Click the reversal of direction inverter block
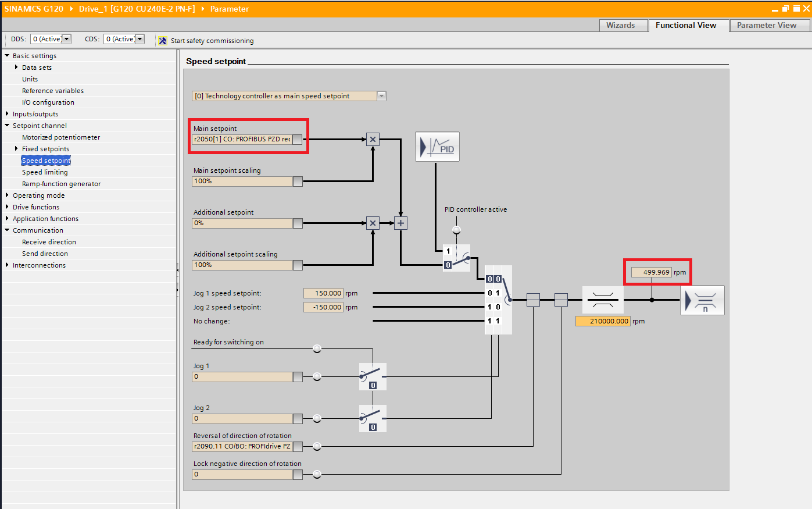 (533, 300)
